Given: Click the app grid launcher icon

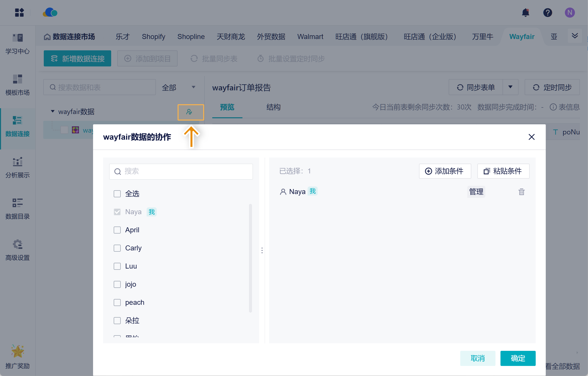Looking at the screenshot, I should 19,13.
